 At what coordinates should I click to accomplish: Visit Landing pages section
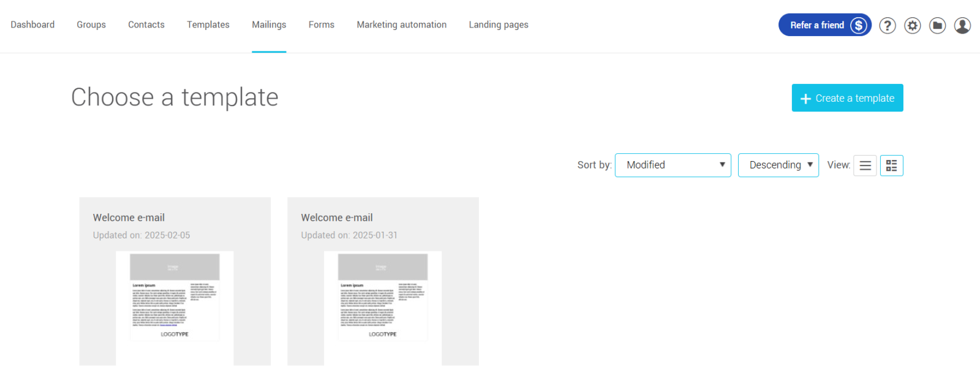499,25
